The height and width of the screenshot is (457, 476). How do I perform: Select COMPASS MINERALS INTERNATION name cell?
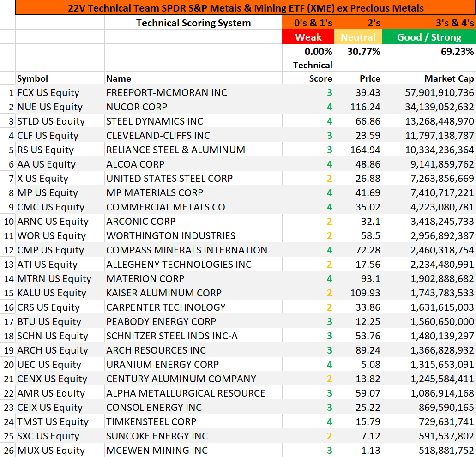(193, 250)
